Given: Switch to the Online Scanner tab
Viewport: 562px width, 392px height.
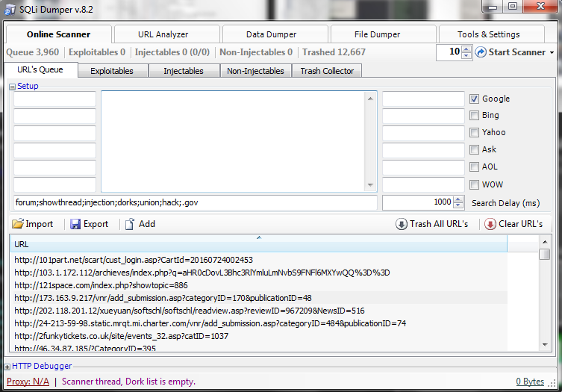Looking at the screenshot, I should (x=58, y=34).
